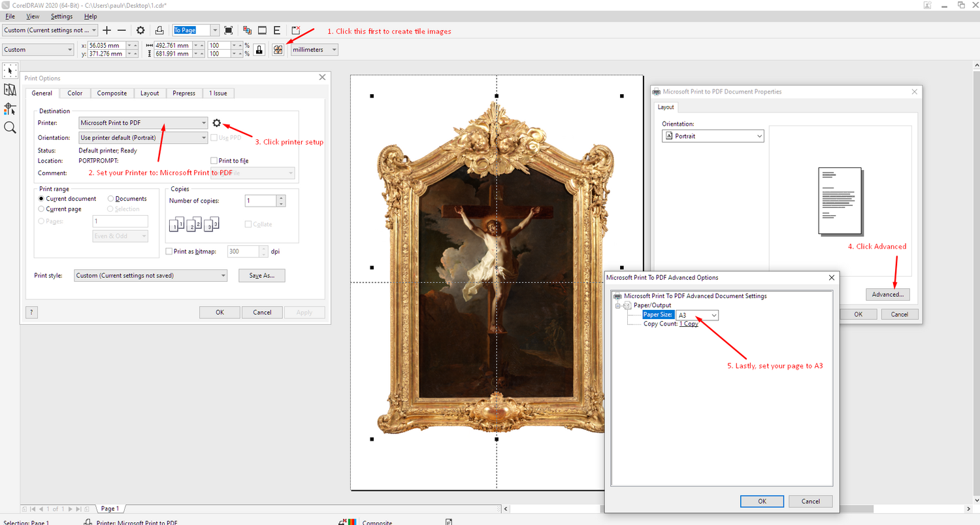980x525 pixels.
Task: Open the File menu
Action: click(10, 16)
